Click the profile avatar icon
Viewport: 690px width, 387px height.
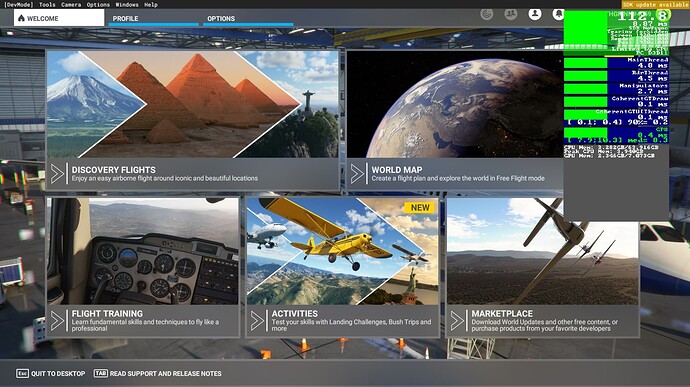[x=535, y=14]
